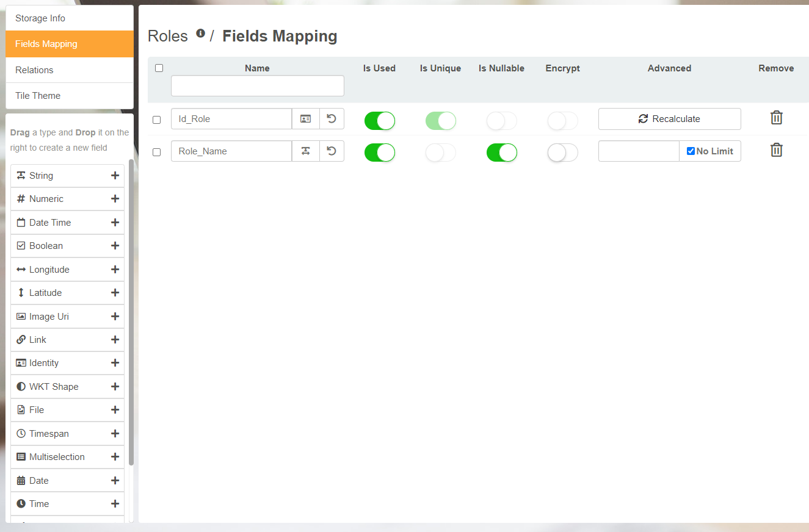Delete the Id_Role field with trash icon
Screen dimensions: 809x532
point(776,118)
